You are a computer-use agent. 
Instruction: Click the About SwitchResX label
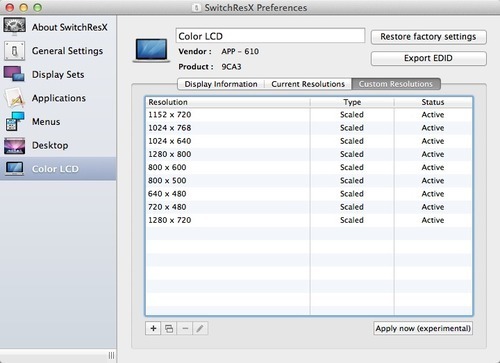pyautogui.click(x=70, y=27)
